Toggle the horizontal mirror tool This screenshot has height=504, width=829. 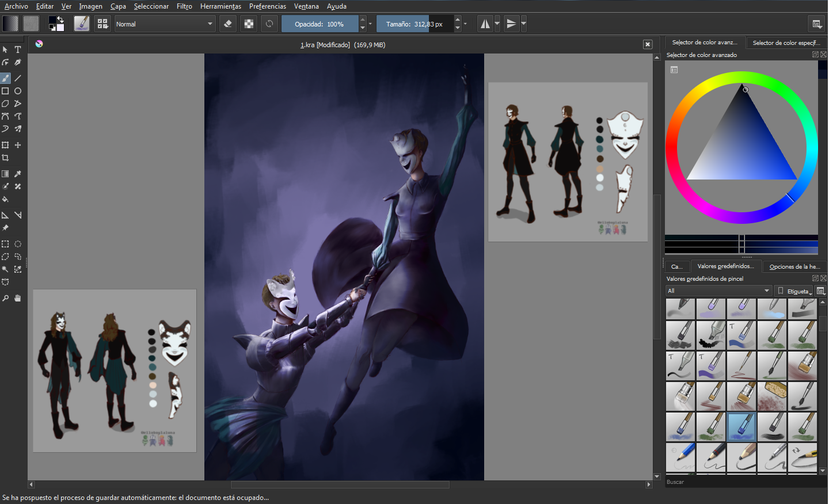pos(485,24)
